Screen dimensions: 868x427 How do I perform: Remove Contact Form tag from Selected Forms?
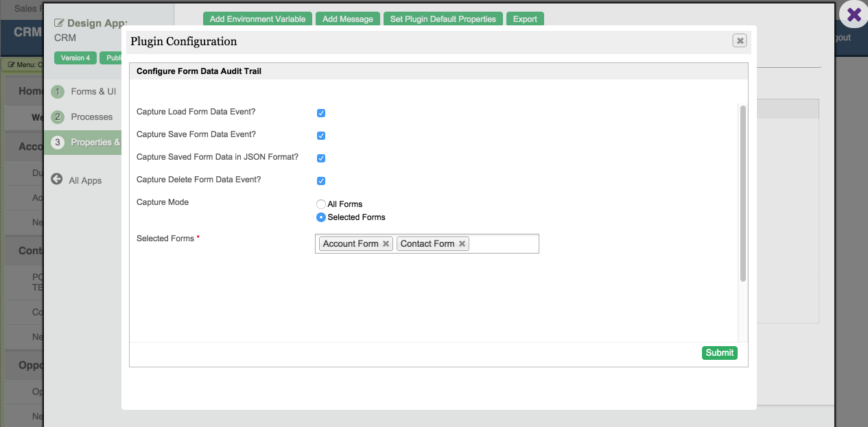coord(462,244)
